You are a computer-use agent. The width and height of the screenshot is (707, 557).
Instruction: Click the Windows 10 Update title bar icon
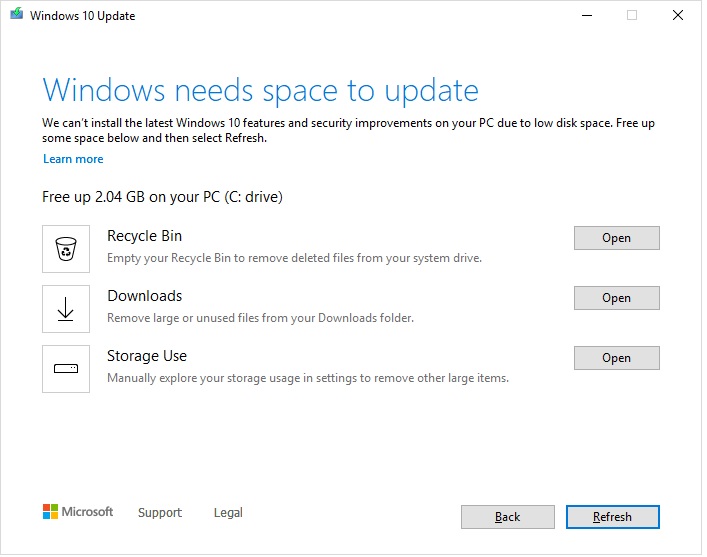[x=17, y=14]
